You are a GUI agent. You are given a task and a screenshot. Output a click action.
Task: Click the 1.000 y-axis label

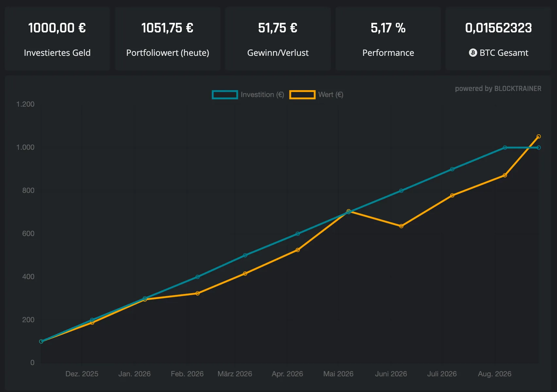coord(26,147)
